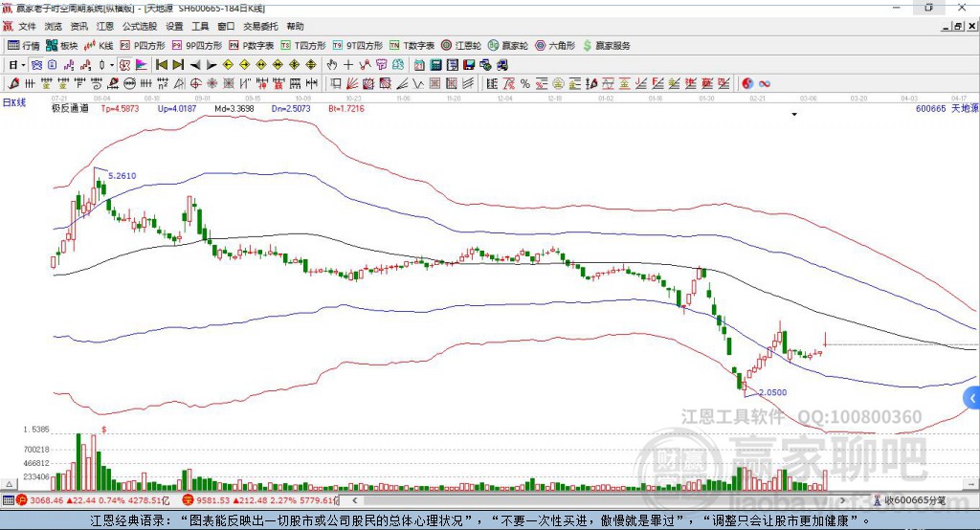
Task: Click the Md=3.3698 indicator value
Action: [x=234, y=108]
